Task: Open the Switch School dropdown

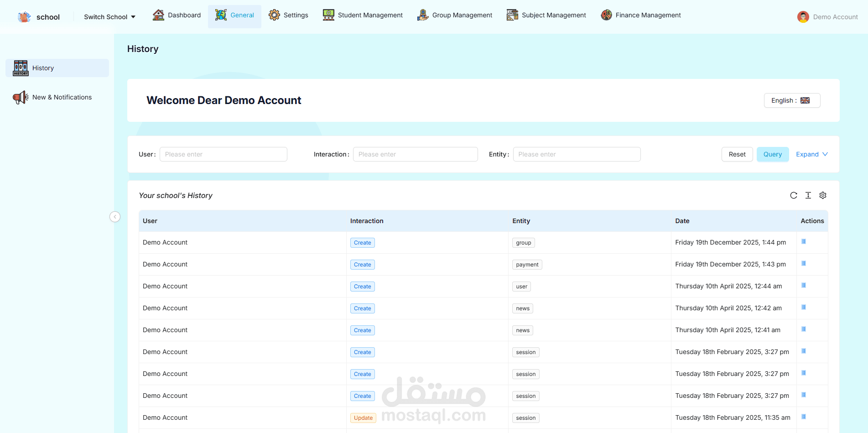Action: pos(110,17)
